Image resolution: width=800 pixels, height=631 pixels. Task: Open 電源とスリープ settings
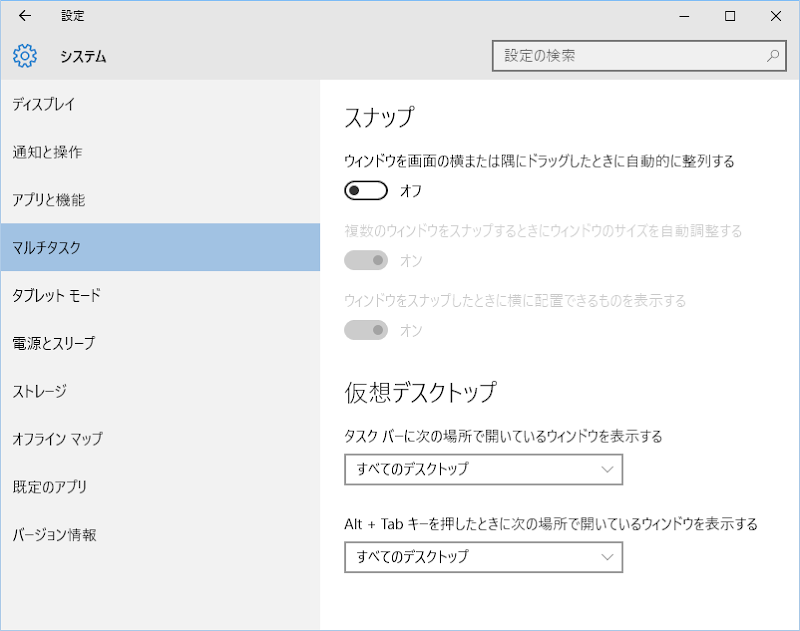click(54, 343)
